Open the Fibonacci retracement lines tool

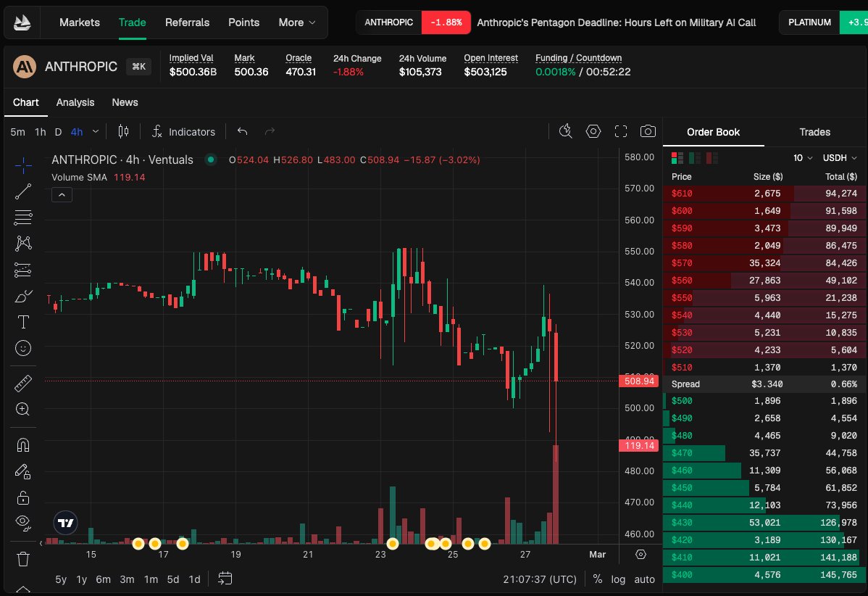pyautogui.click(x=22, y=217)
